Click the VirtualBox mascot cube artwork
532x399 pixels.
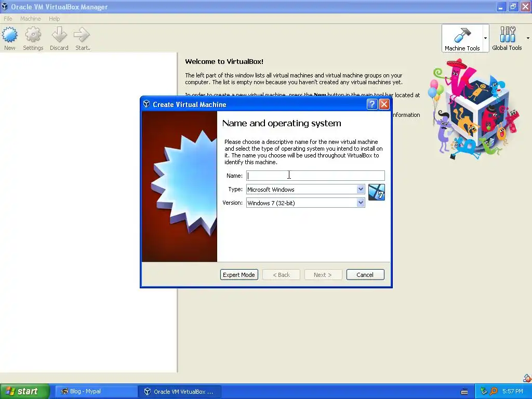[474, 109]
